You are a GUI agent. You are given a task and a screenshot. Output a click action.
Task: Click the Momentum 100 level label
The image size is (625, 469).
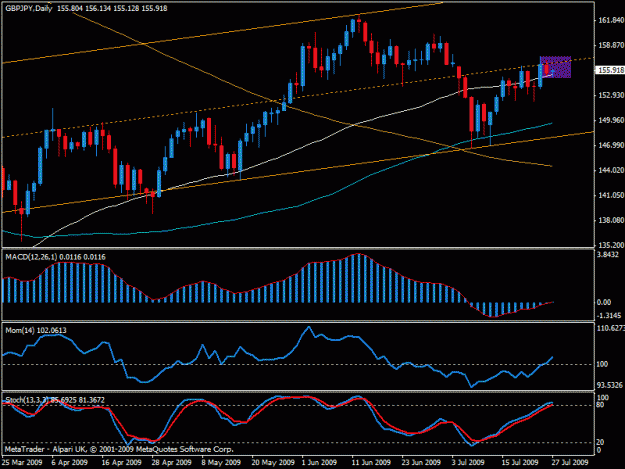602,364
